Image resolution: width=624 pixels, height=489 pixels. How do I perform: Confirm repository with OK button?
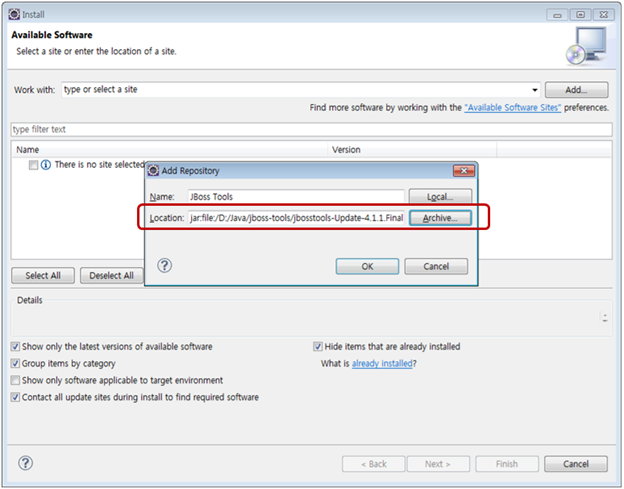click(367, 267)
